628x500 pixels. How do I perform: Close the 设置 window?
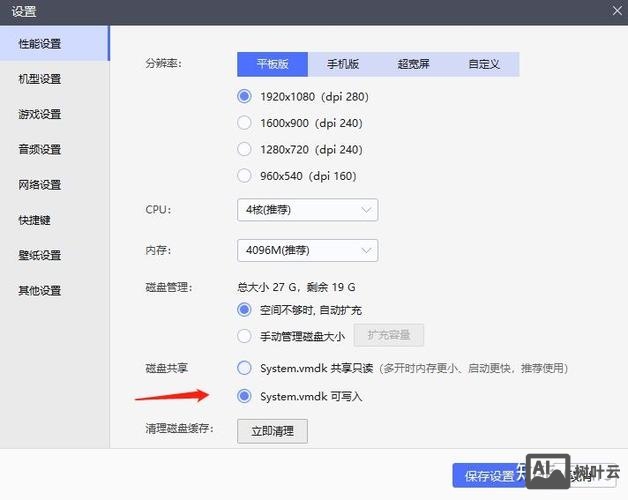(x=617, y=11)
